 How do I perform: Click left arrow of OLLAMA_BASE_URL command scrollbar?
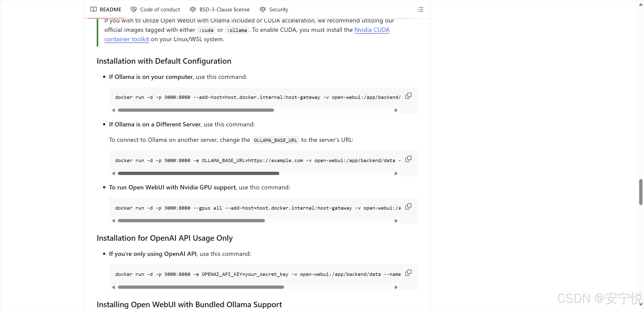pos(114,173)
